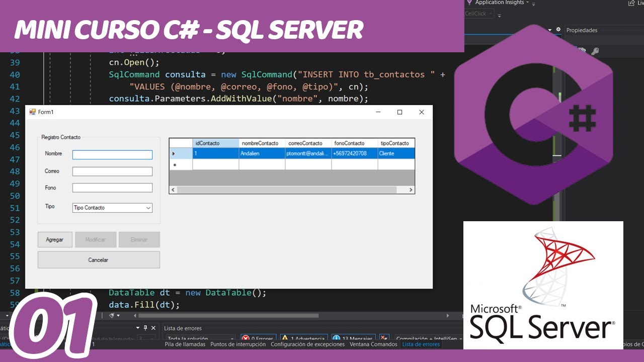The width and height of the screenshot is (644, 362).
Task: Select the cell showing Cliente
Action: (396, 153)
